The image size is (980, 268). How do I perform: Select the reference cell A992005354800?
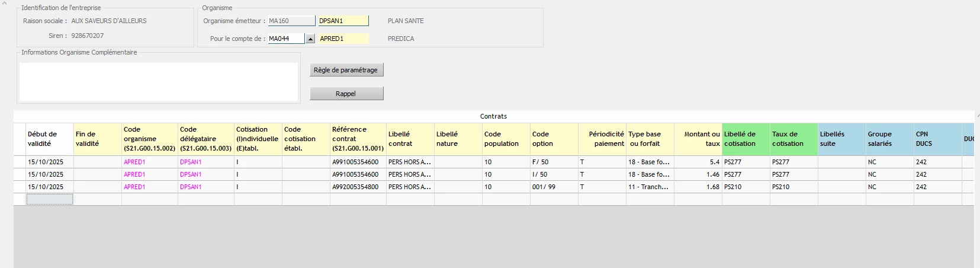point(358,187)
